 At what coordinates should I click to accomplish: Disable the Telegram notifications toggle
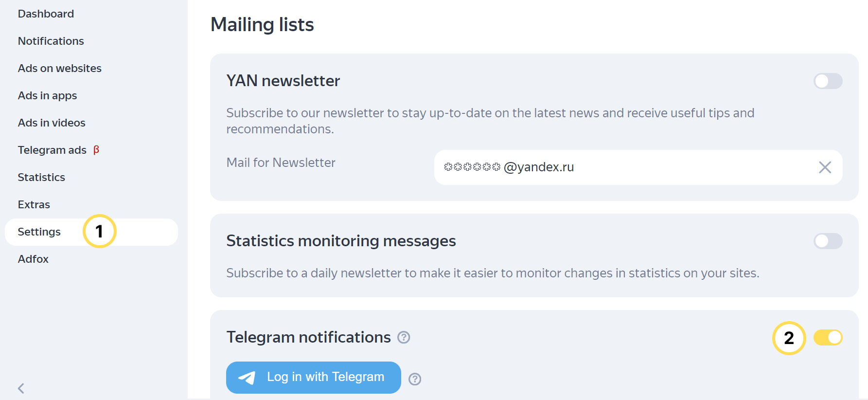[x=828, y=338]
